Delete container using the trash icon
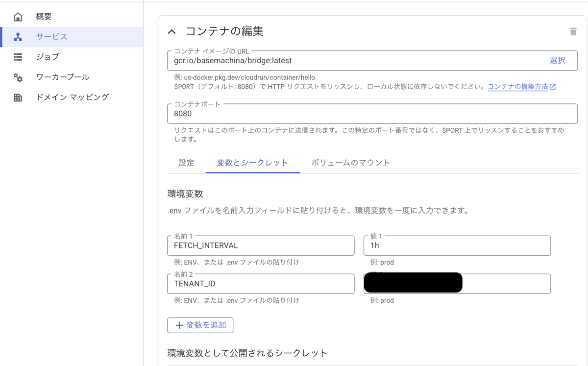Viewport: 588px width, 366px height. 573,32
